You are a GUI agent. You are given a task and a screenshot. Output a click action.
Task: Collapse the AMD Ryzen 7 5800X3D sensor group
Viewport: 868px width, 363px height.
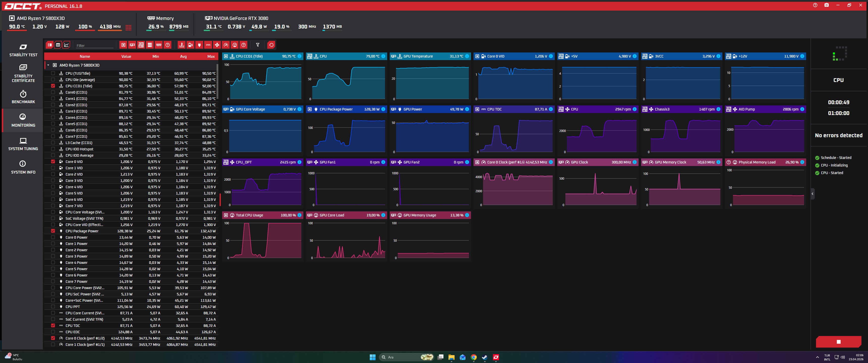48,65
